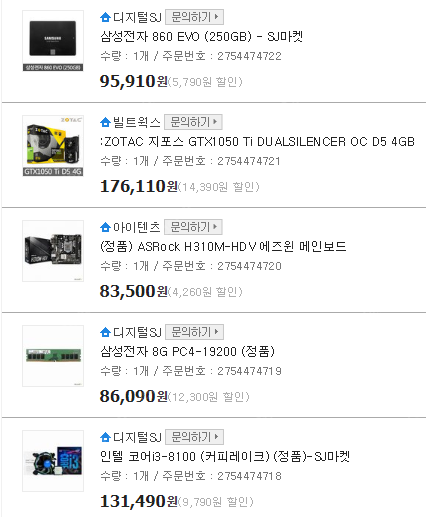Click 문의하기 button for Intel Core i3-8100
Screen dimensions: 426x517
[194, 437]
